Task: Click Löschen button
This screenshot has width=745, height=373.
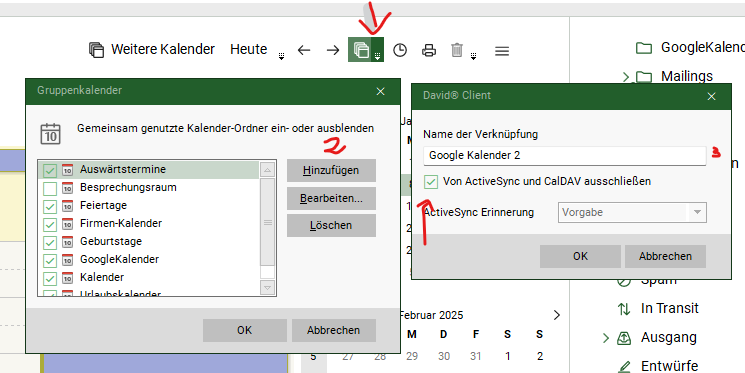Action: point(331,225)
